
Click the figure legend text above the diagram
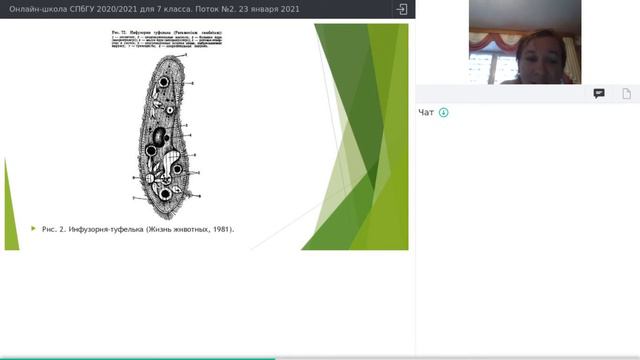pos(167,39)
